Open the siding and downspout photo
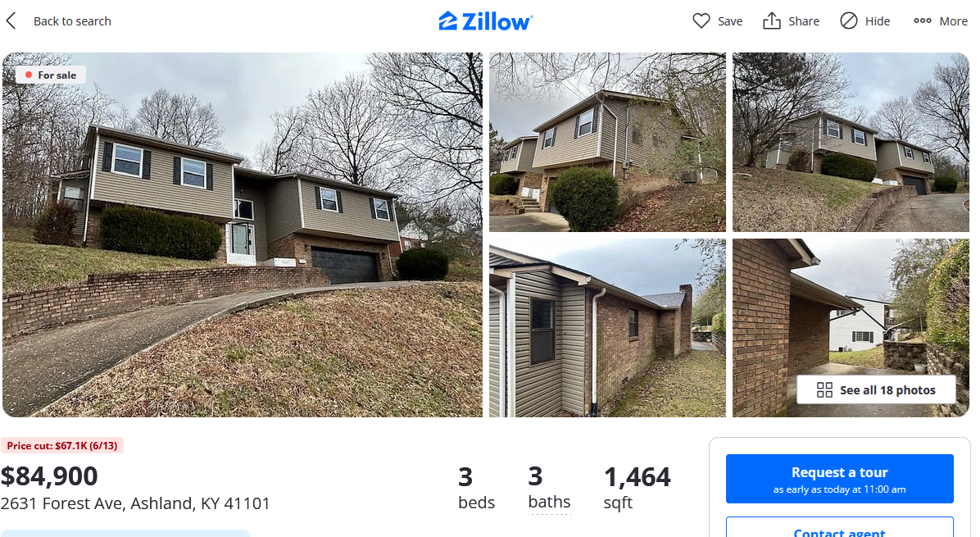 pos(607,328)
